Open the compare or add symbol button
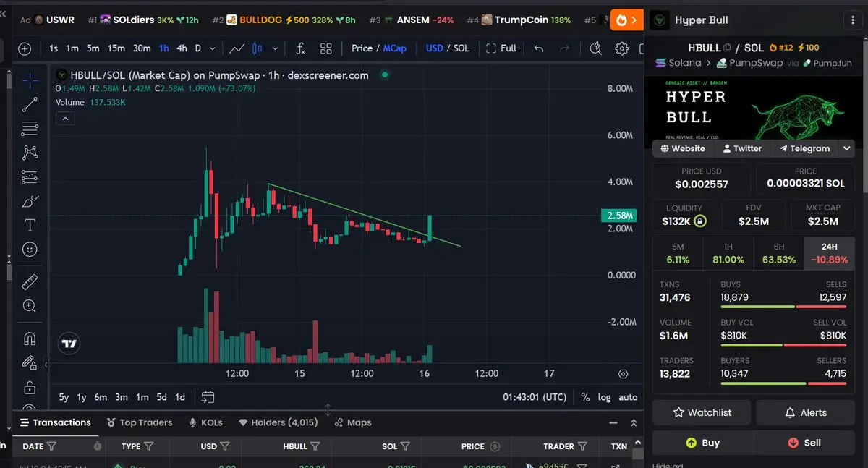The height and width of the screenshot is (468, 868). pyautogui.click(x=25, y=48)
